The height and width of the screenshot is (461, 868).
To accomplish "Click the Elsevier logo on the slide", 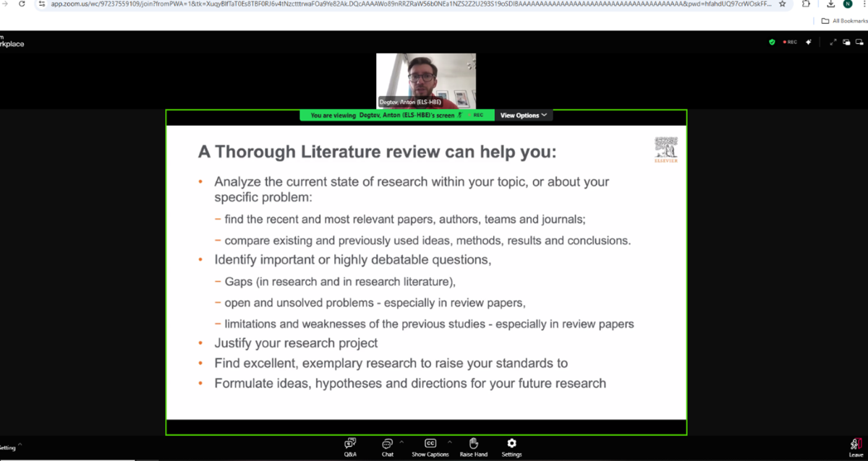I will [666, 150].
